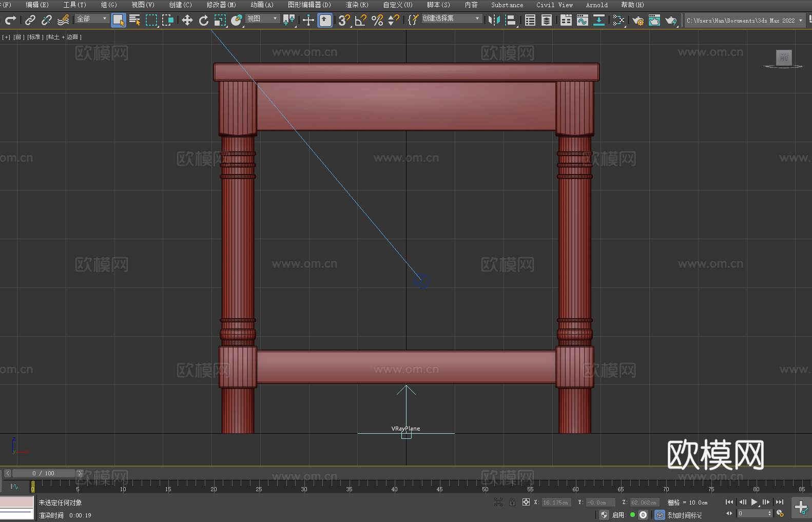The height and width of the screenshot is (522, 812).
Task: Toggle Window/Crossing selection mode
Action: 168,20
